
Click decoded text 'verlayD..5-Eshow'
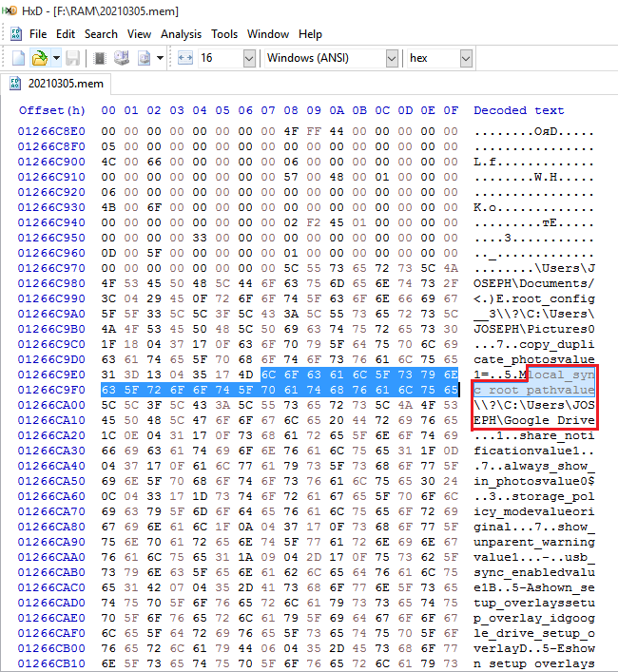(x=534, y=648)
